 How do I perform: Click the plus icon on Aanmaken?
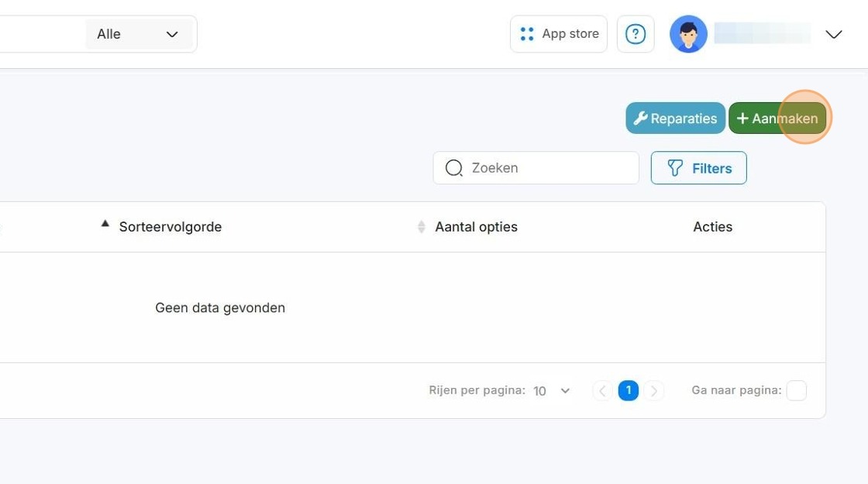point(743,118)
